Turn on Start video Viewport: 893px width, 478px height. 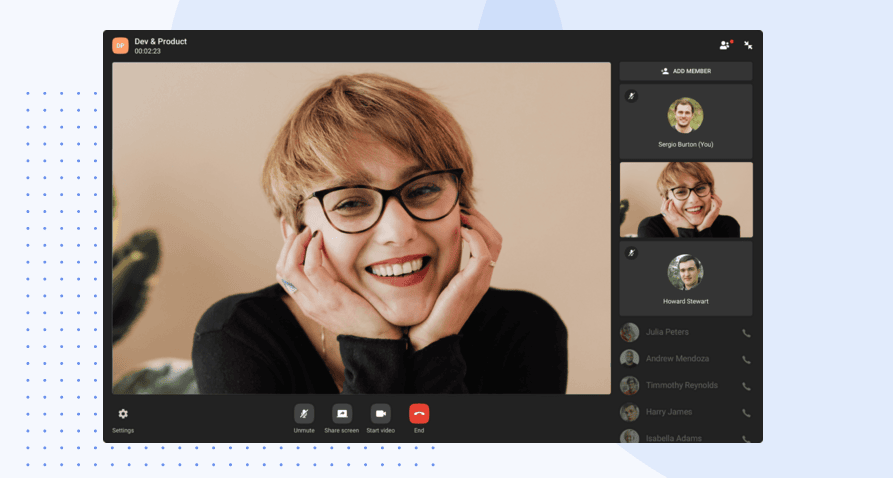click(x=380, y=414)
